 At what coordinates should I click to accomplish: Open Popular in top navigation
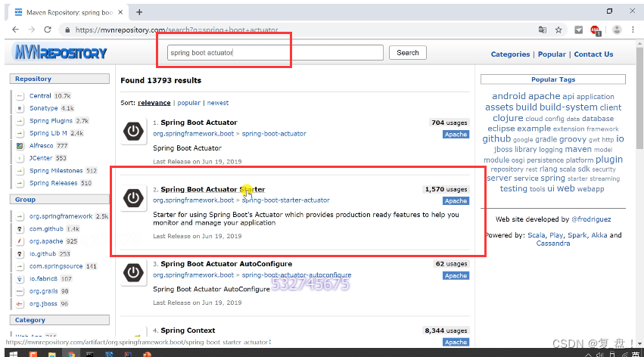pos(552,54)
